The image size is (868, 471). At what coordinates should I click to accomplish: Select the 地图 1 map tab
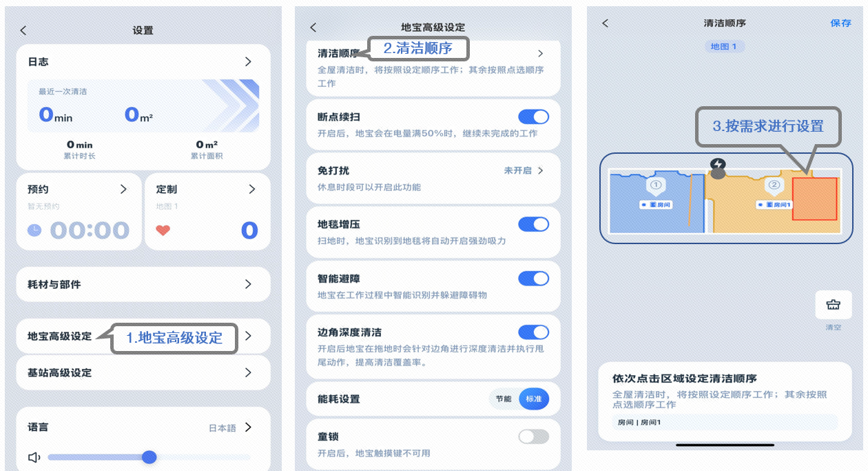tap(724, 46)
